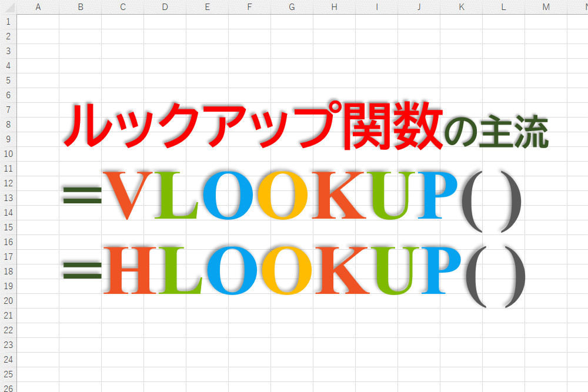Select row 1 header
588x392 pixels.
coord(8,22)
